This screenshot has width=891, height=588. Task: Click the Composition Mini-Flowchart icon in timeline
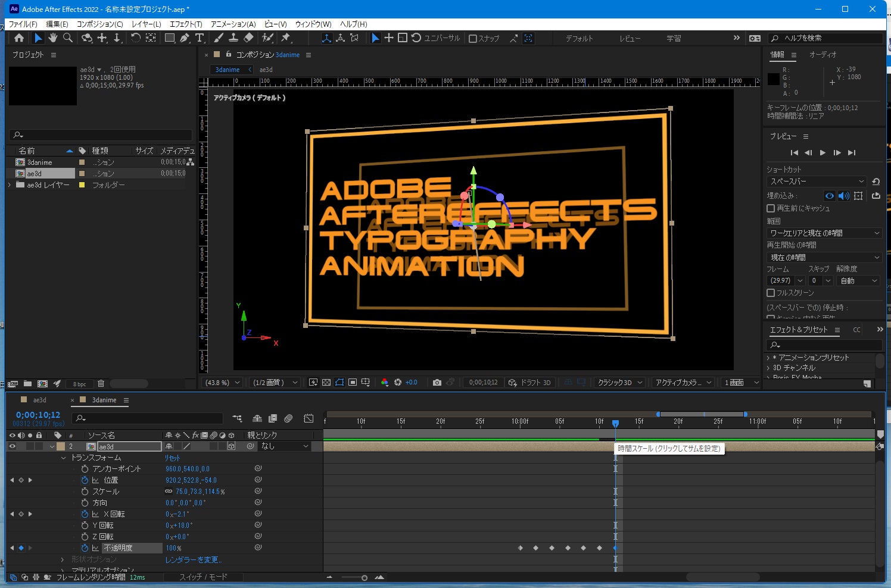[x=237, y=418]
